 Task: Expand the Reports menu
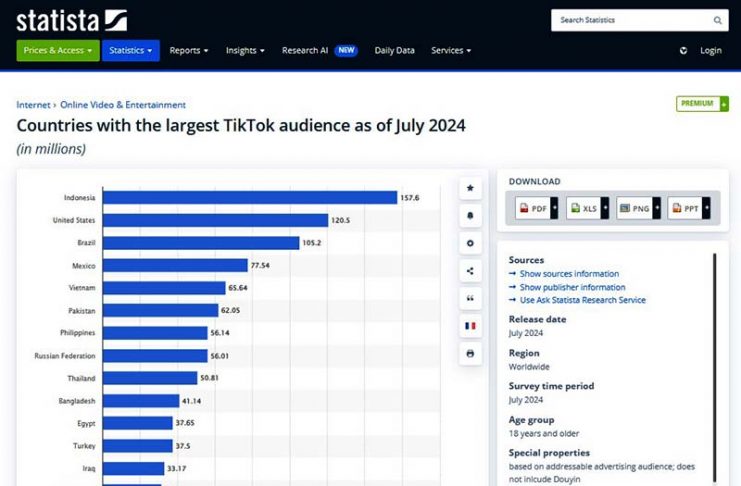pos(188,50)
